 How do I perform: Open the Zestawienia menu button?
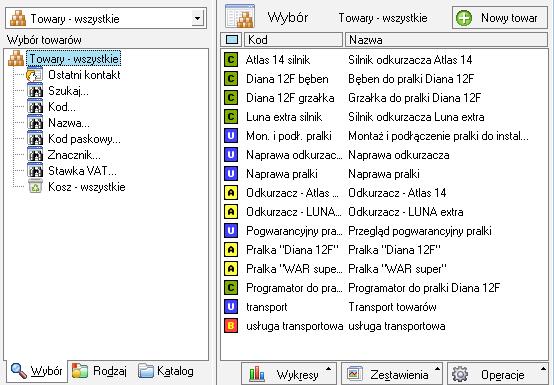coord(392,374)
